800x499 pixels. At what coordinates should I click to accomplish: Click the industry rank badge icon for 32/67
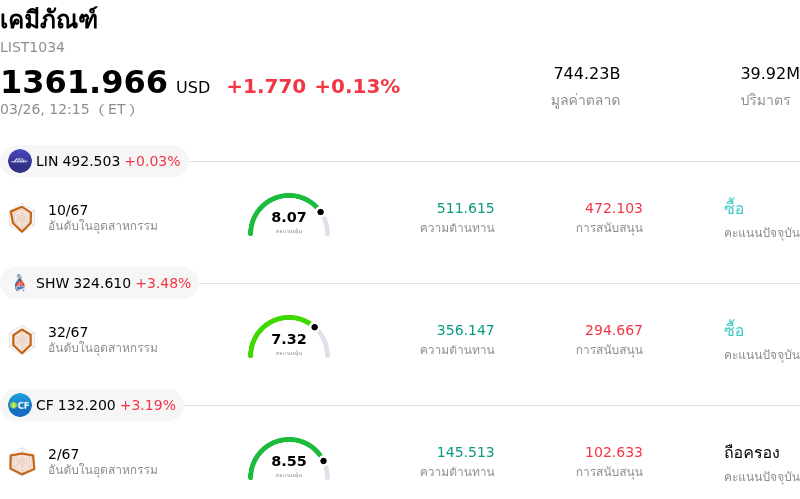click(x=21, y=340)
